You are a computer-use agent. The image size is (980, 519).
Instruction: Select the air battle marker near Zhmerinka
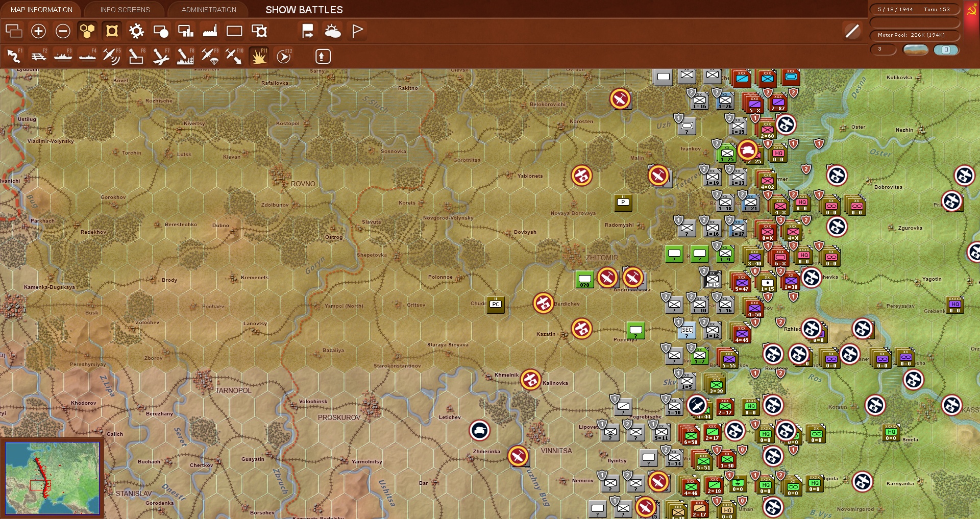tap(518, 456)
